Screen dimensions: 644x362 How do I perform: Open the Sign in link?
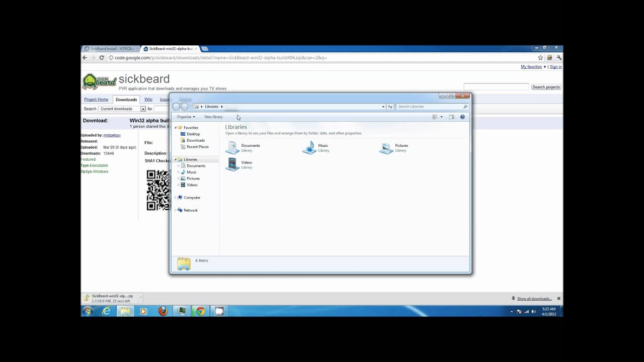click(x=555, y=67)
